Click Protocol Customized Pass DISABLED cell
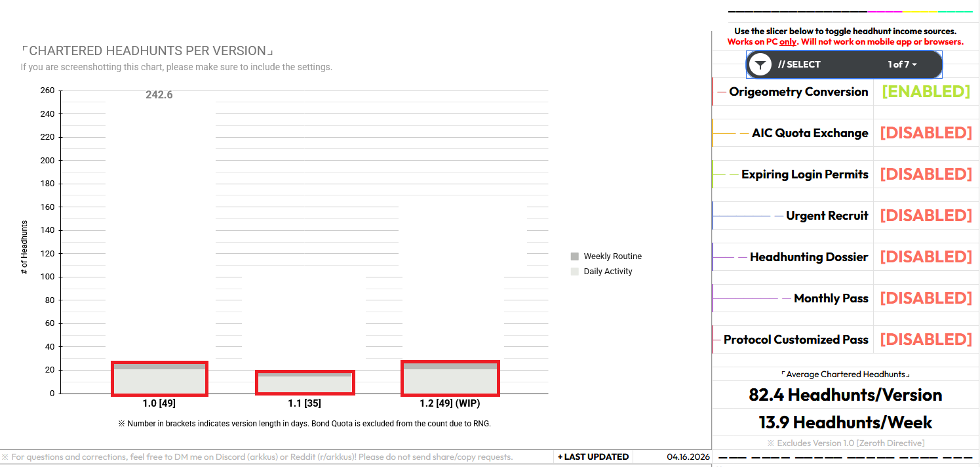Image resolution: width=980 pixels, height=467 pixels. point(926,340)
